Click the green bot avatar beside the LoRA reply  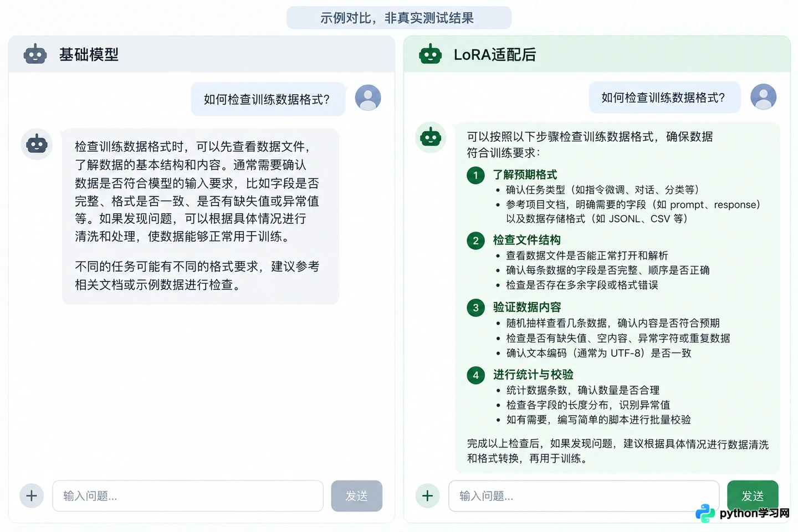pyautogui.click(x=431, y=137)
